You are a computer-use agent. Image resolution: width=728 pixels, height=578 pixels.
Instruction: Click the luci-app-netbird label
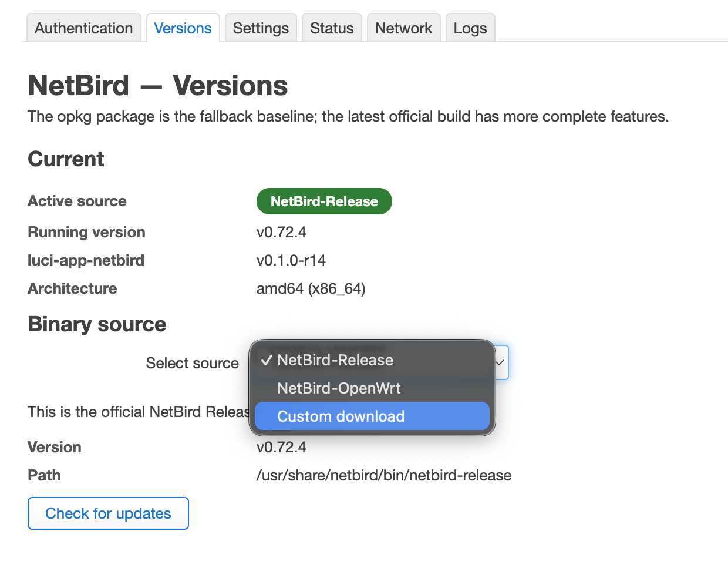(86, 260)
